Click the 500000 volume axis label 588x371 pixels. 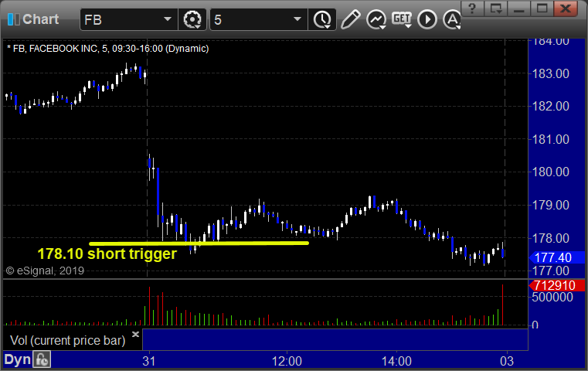pos(552,297)
